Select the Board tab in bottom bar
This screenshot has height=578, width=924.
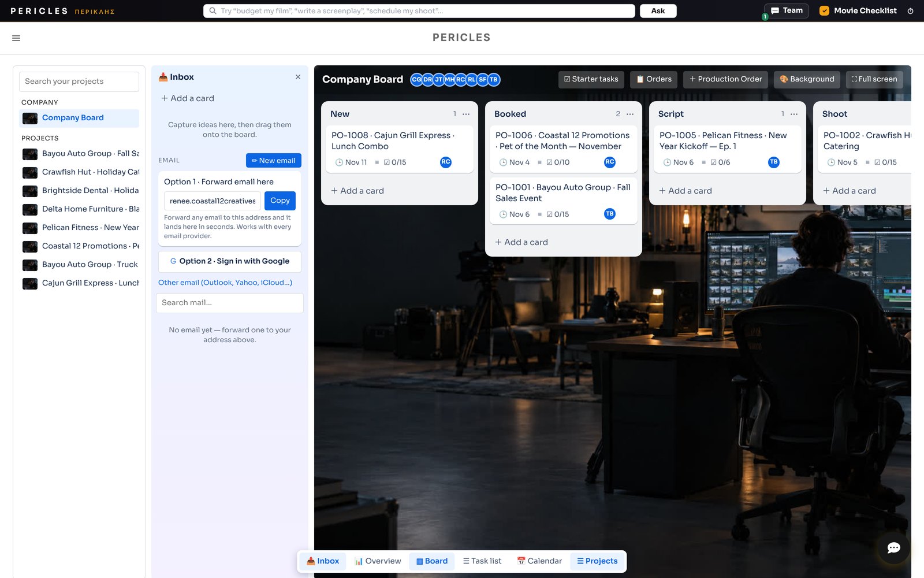[432, 561]
